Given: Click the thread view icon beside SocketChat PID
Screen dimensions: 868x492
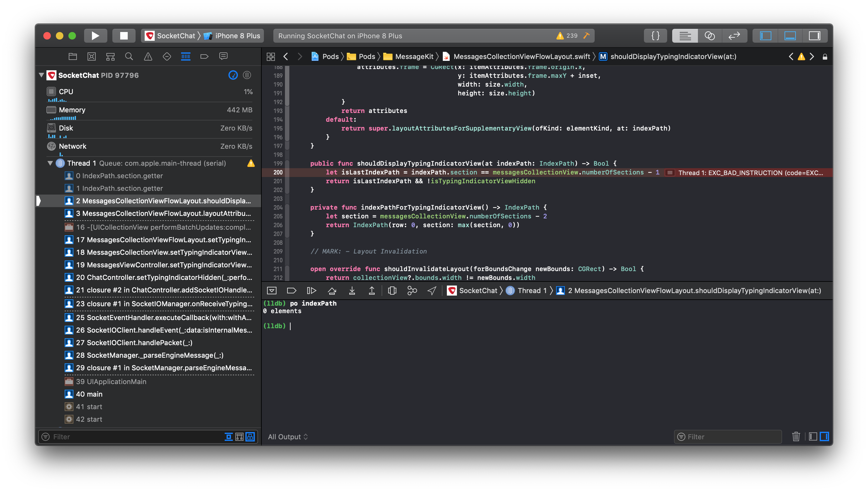Looking at the screenshot, I should [247, 75].
